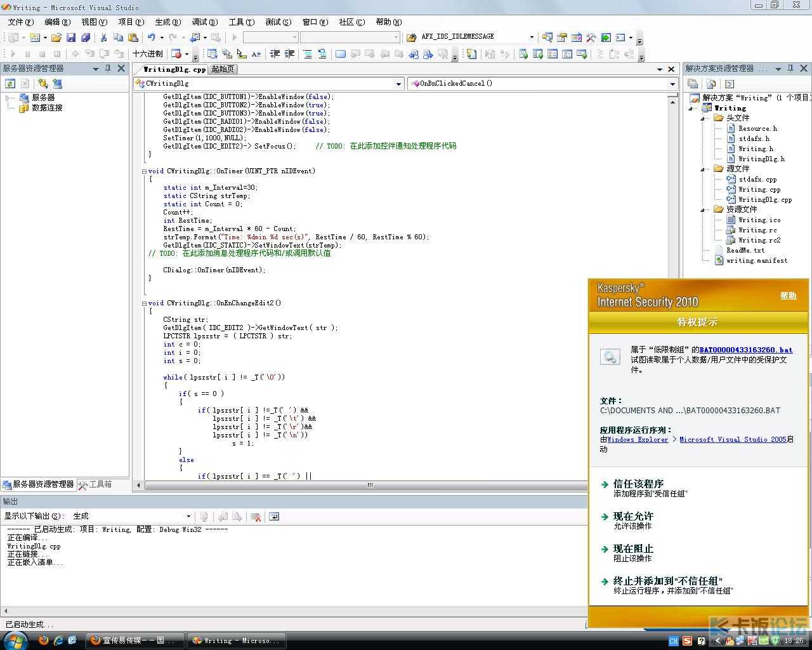Choose 现在阻止 in Kaspersky alert
The height and width of the screenshot is (650, 812).
point(633,548)
